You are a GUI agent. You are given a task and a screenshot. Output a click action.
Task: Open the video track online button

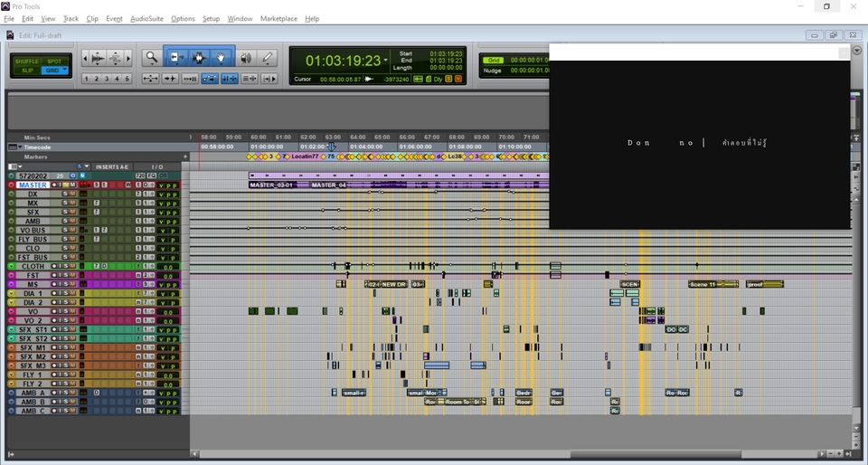72,176
